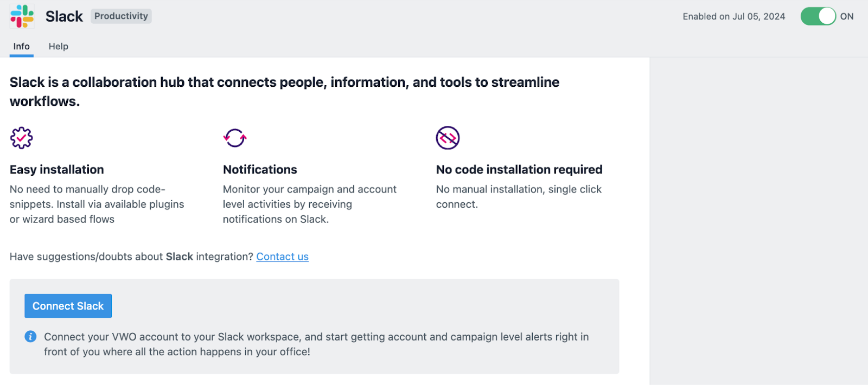Click the Productivity category tag

[121, 16]
